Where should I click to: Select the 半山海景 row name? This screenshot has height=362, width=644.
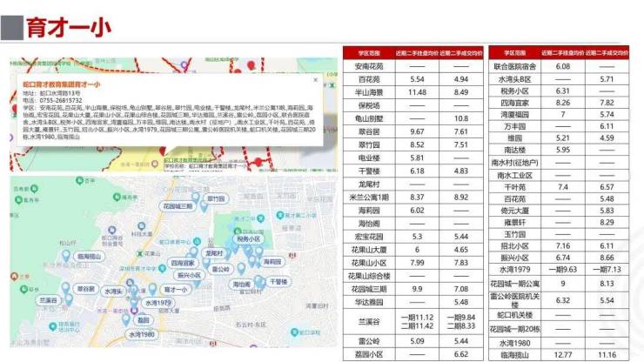click(369, 92)
